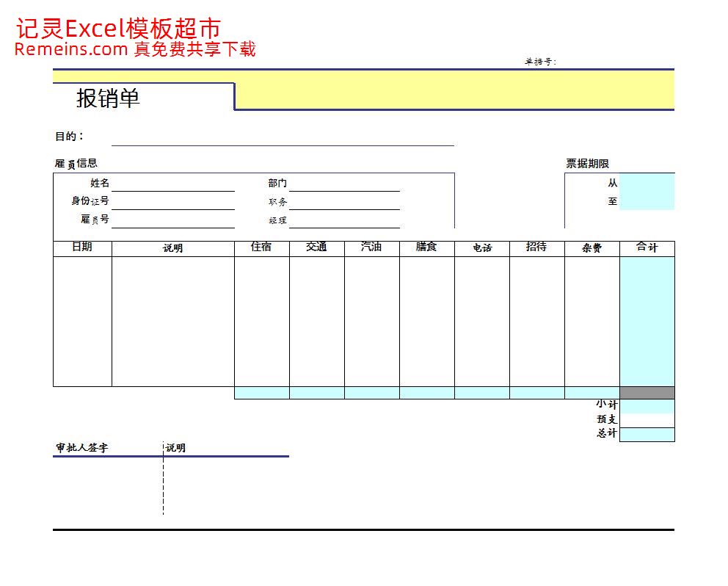Click the 姓名 underline field
728x586 pixels.
[x=173, y=183]
